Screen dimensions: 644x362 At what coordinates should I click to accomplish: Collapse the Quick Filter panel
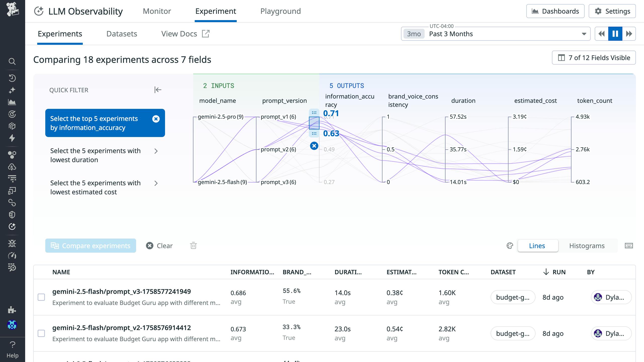(x=158, y=90)
